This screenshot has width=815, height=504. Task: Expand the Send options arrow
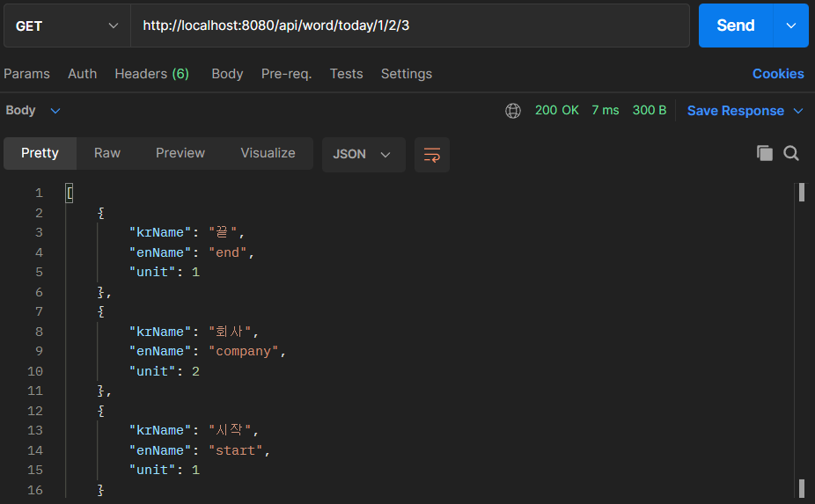[x=791, y=26]
